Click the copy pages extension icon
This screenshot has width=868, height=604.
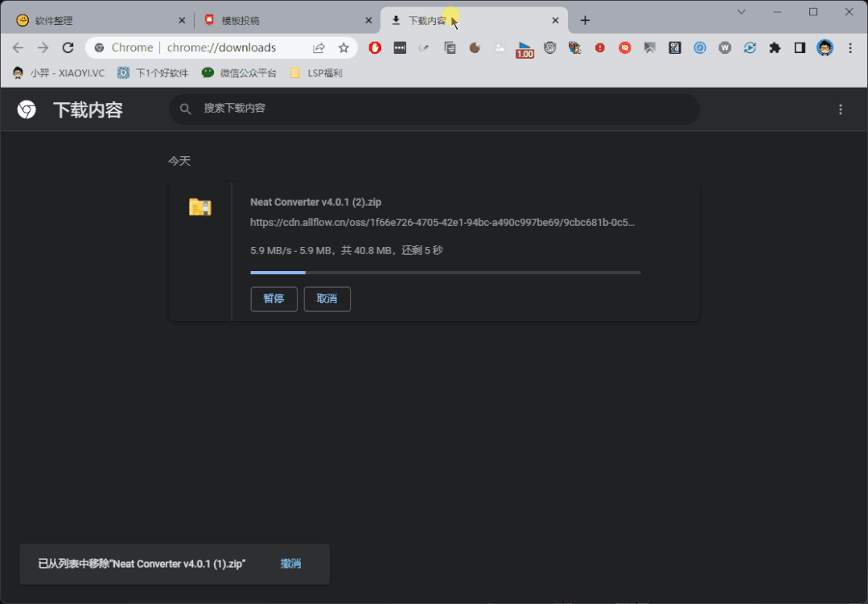coord(450,47)
